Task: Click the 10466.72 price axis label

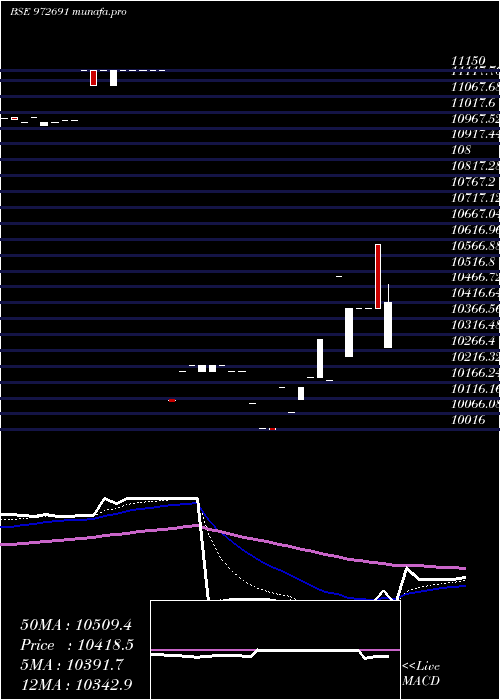Action: click(x=475, y=277)
